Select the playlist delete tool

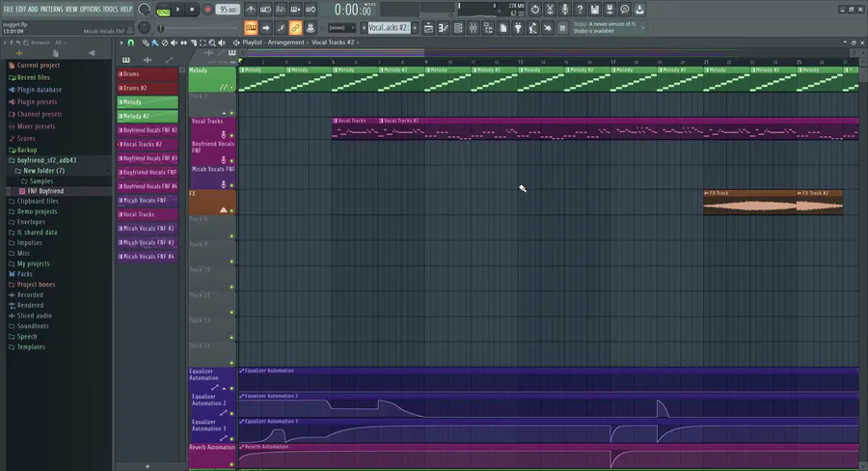coord(164,42)
